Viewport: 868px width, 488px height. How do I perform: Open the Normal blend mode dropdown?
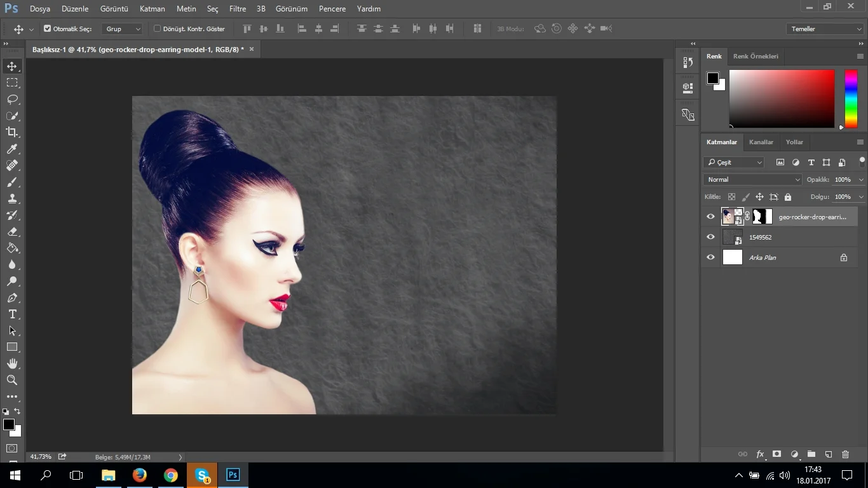click(x=753, y=180)
